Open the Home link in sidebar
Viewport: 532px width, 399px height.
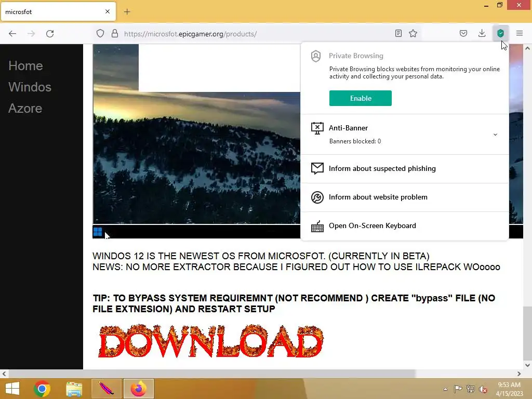click(x=26, y=66)
